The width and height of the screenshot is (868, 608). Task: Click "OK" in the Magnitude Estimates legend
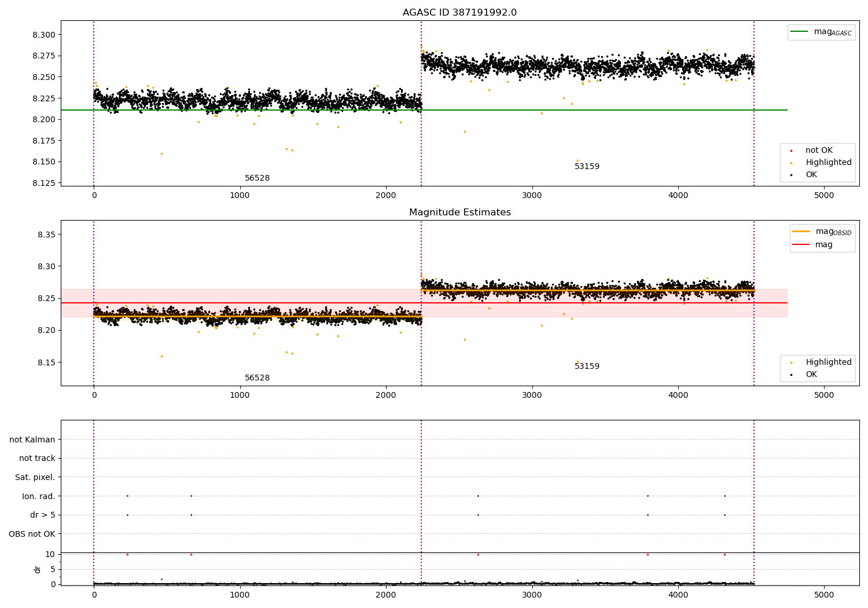click(x=811, y=375)
